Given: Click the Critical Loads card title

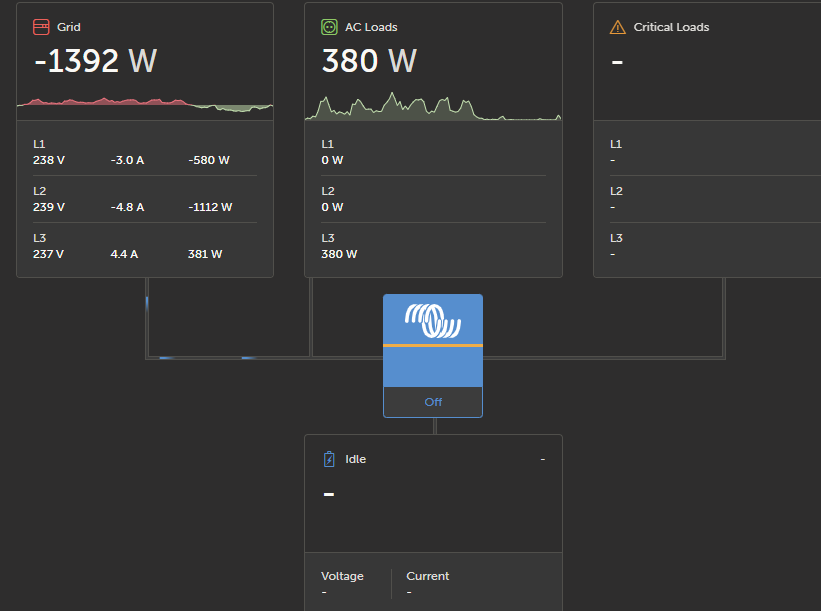Looking at the screenshot, I should (671, 27).
